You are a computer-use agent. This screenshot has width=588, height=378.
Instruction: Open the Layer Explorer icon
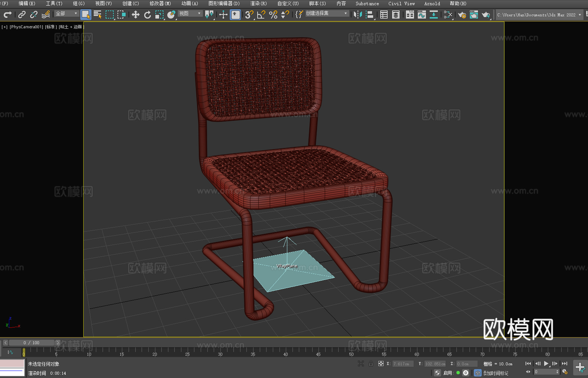click(396, 14)
